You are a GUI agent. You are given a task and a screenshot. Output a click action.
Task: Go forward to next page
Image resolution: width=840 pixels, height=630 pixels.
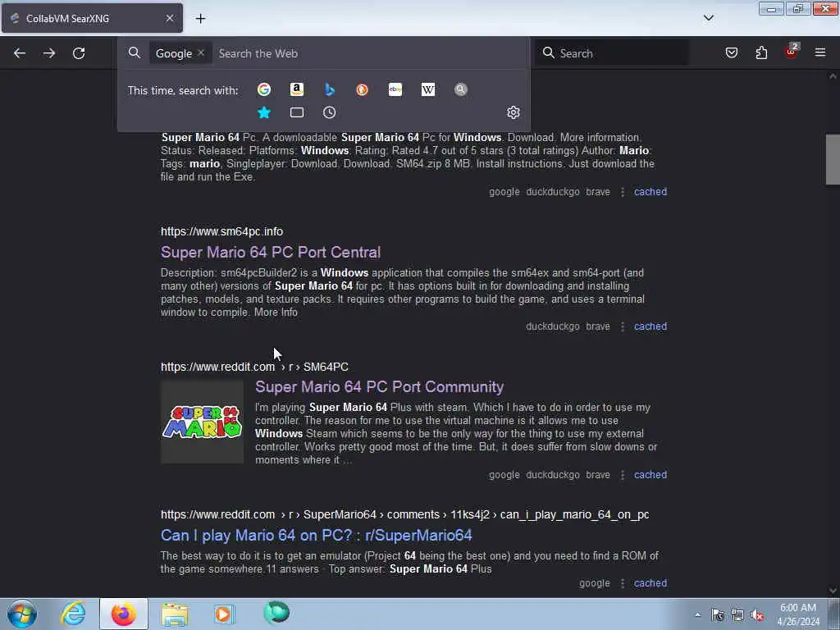pyautogui.click(x=49, y=53)
